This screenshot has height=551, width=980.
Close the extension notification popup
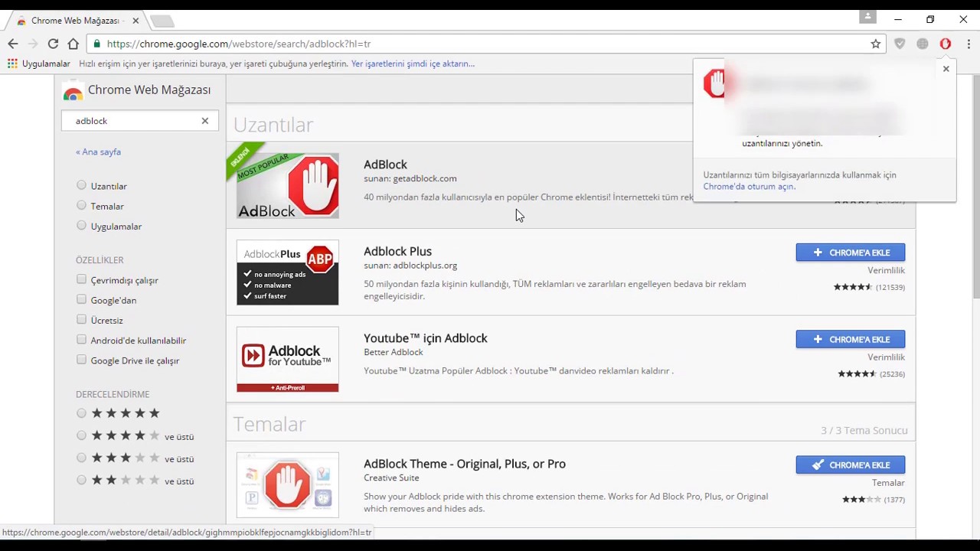point(946,69)
